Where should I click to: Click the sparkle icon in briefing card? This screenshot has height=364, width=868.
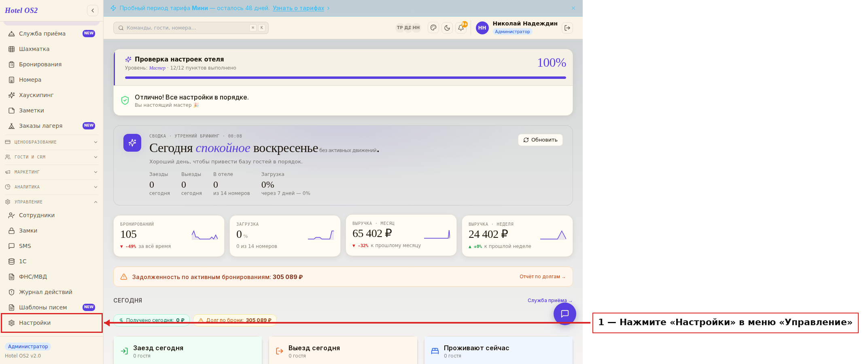(132, 143)
